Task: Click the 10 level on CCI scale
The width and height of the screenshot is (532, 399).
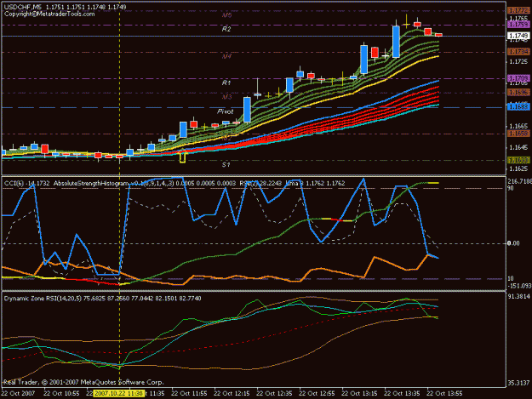Action: coord(511,279)
